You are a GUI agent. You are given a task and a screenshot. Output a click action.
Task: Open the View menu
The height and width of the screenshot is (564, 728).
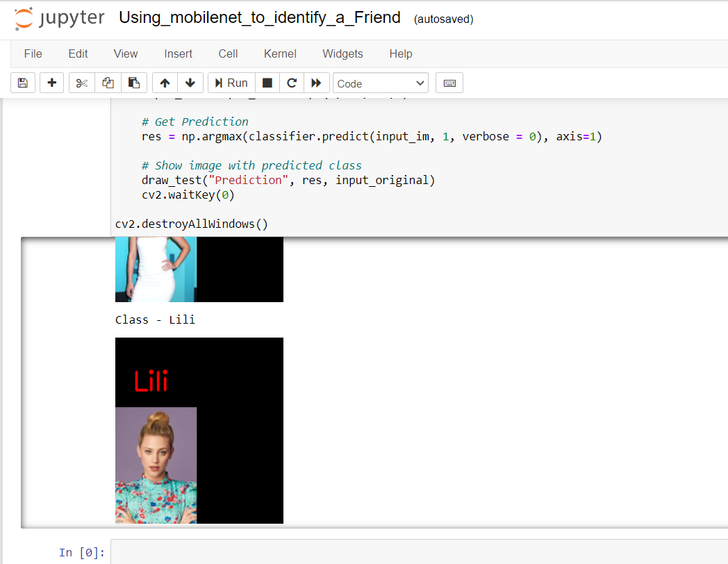coord(126,54)
